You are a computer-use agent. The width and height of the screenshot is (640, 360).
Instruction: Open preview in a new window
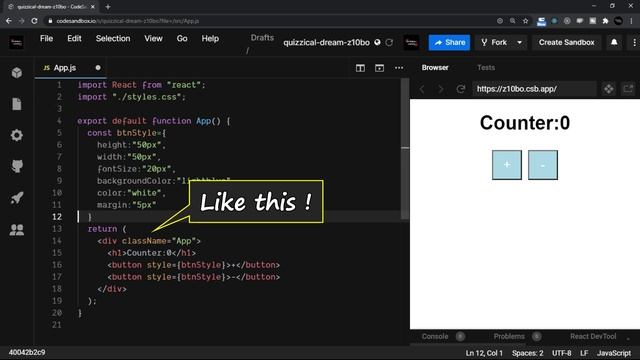[628, 89]
